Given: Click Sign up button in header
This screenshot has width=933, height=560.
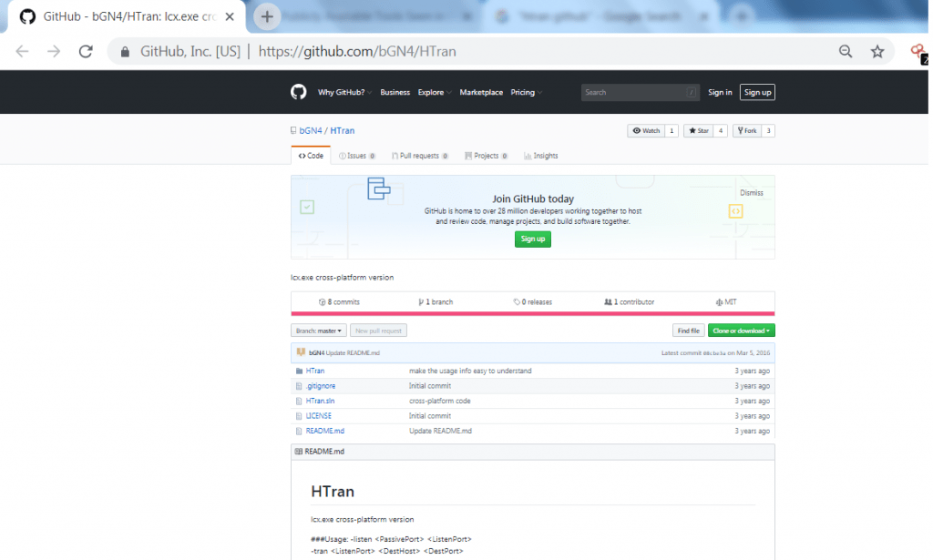Looking at the screenshot, I should tap(757, 92).
